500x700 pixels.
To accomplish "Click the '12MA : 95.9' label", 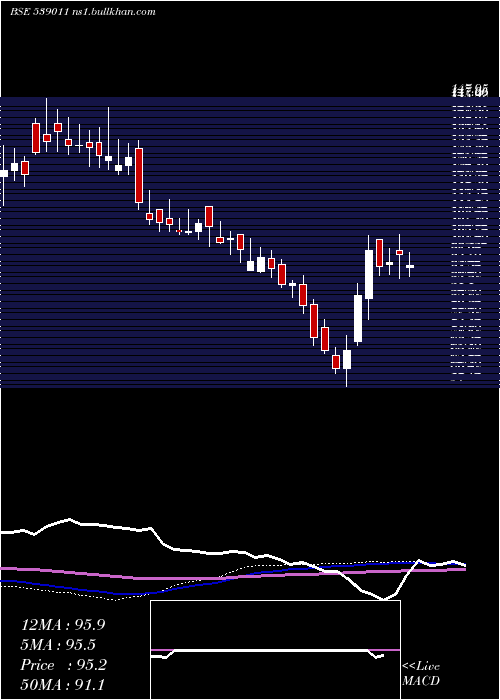I will pos(63,625).
